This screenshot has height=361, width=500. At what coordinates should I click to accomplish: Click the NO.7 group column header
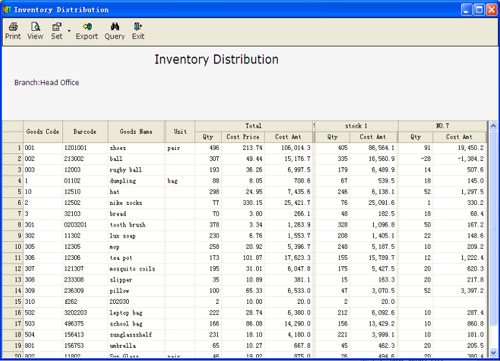443,126
